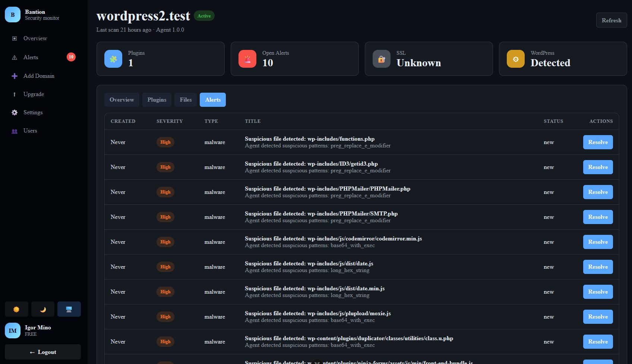Resolve the getid3.php alert
Image resolution: width=632 pixels, height=364 pixels.
[598, 167]
